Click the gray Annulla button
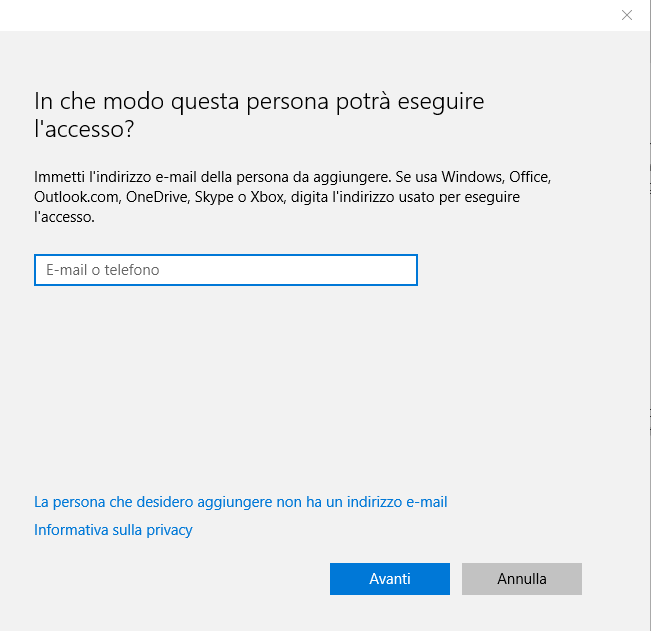 521,579
